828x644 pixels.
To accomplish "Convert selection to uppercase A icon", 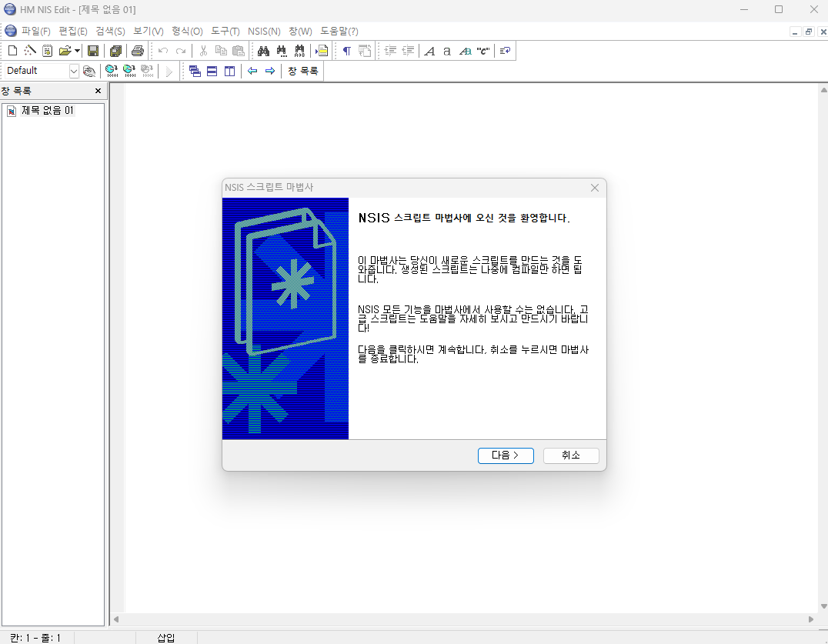I will [430, 51].
